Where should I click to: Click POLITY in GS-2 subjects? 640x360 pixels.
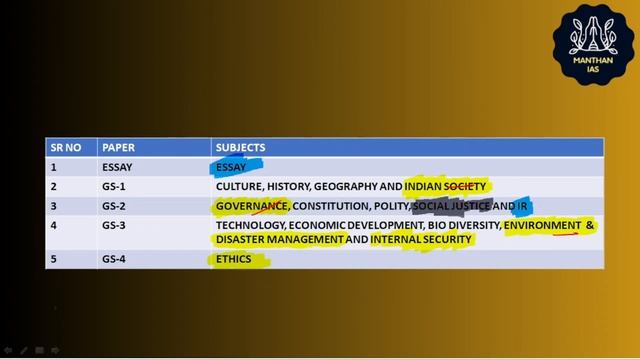pyautogui.click(x=391, y=206)
